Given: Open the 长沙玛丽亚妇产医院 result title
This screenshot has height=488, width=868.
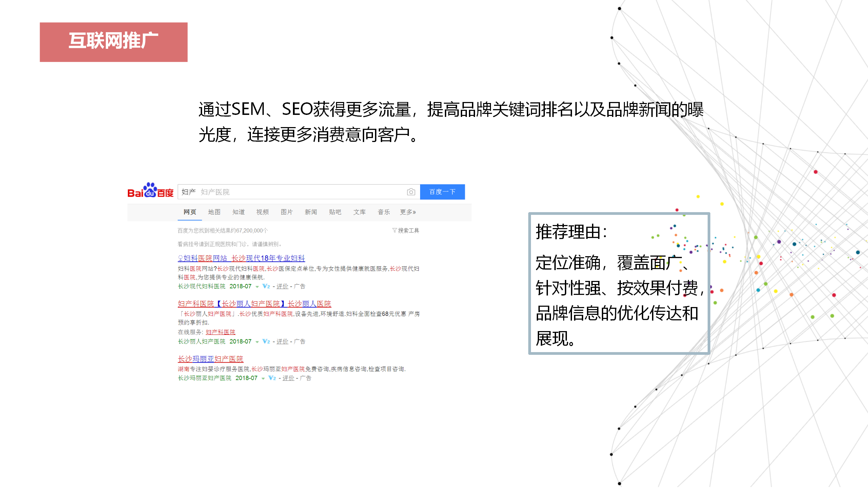Looking at the screenshot, I should (211, 359).
